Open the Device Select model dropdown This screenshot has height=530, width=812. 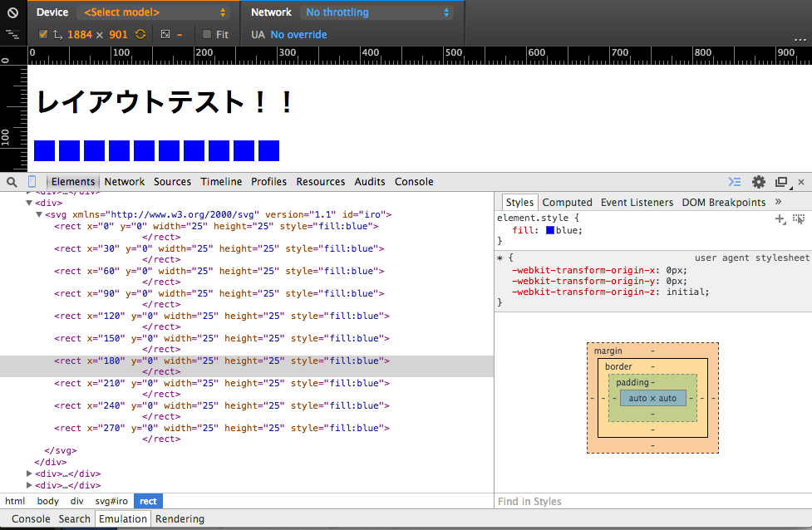155,12
